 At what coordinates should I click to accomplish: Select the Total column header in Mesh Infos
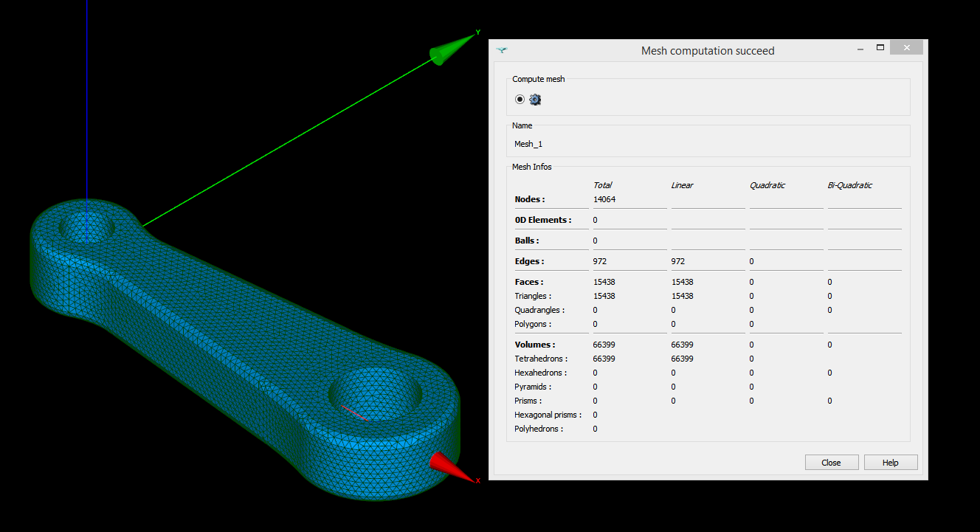point(602,185)
